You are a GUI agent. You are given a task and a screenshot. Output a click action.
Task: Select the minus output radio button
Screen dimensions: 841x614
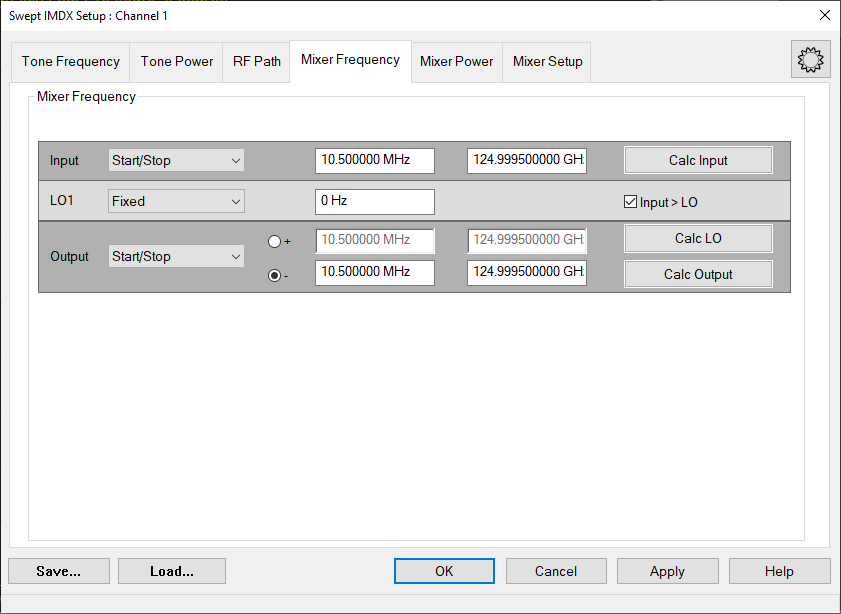pyautogui.click(x=275, y=275)
